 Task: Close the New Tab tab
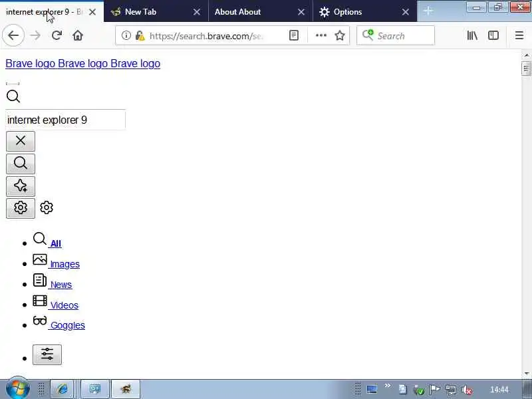click(196, 12)
